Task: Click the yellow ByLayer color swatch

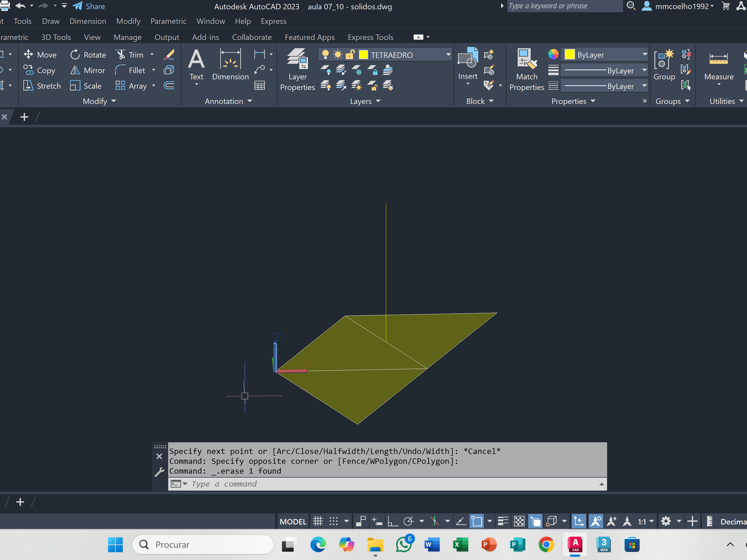Action: pyautogui.click(x=569, y=54)
